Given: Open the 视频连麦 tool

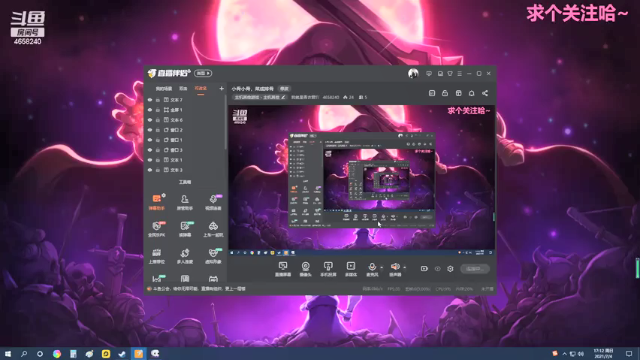Looking at the screenshot, I should (213, 202).
